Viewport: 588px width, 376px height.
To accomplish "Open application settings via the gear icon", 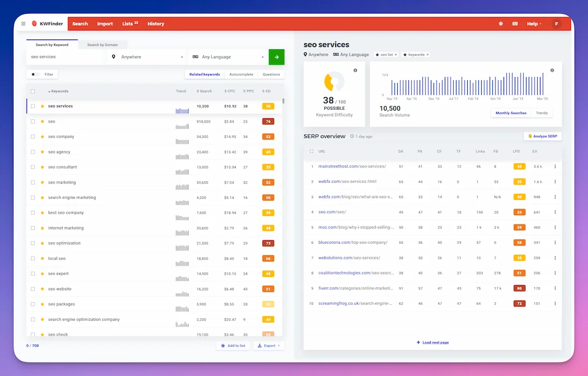I will [x=500, y=24].
